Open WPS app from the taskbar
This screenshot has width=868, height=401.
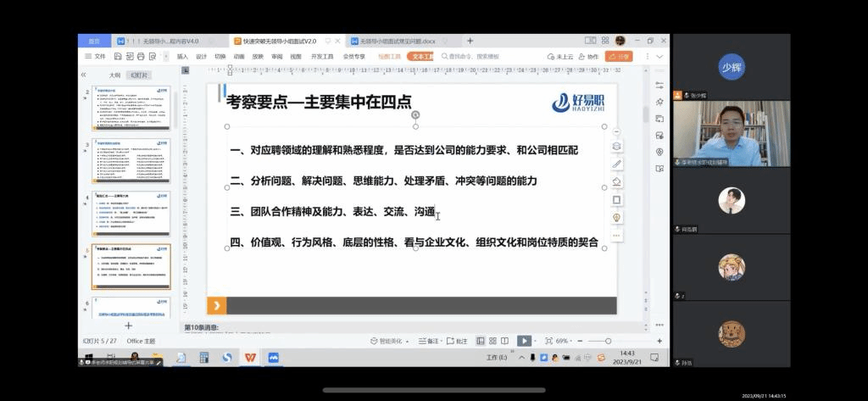pyautogui.click(x=250, y=358)
